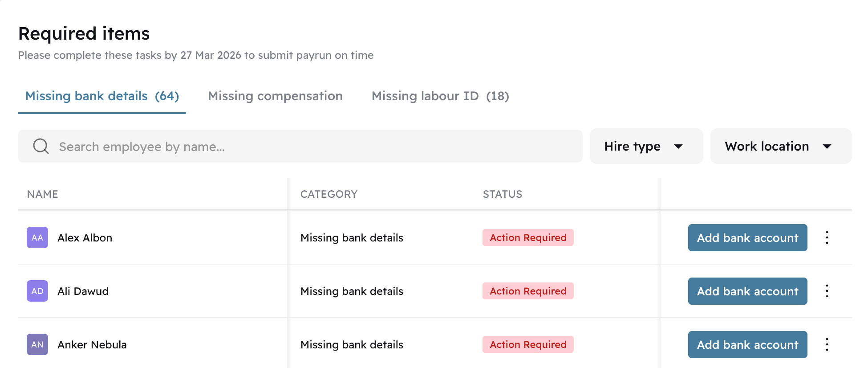Switch to the Missing labour ID tab
Viewport: 868px width, 368px height.
click(x=440, y=96)
